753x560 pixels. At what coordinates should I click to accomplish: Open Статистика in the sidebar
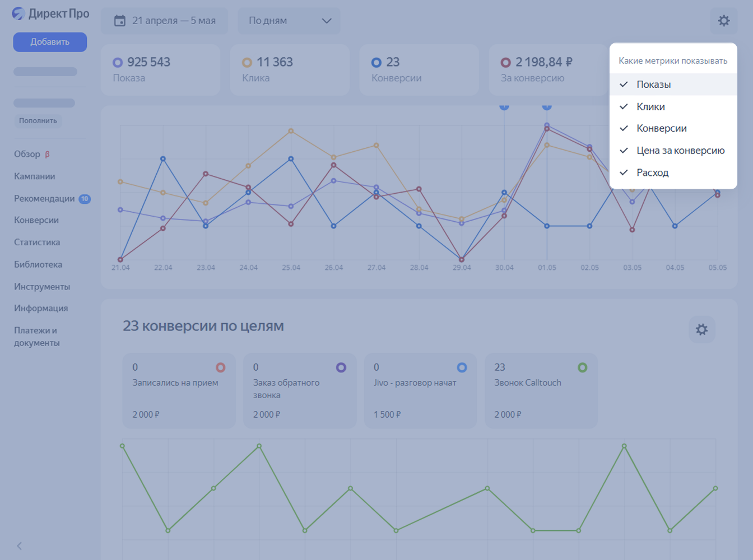click(37, 242)
